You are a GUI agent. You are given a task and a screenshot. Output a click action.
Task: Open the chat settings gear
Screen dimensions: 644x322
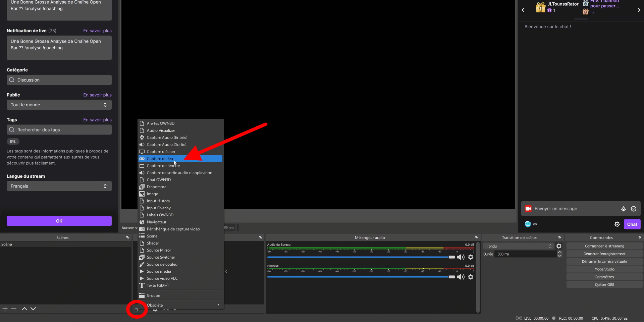(x=617, y=224)
